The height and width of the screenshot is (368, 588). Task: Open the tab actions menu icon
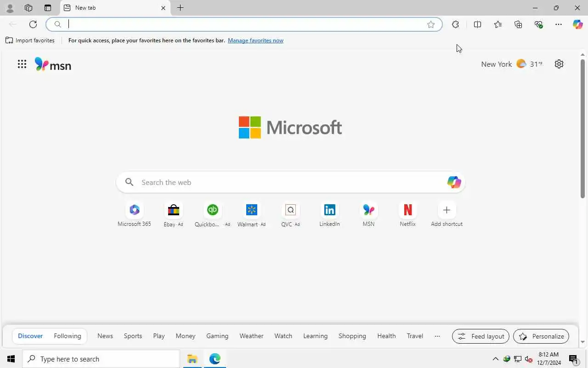(x=48, y=8)
